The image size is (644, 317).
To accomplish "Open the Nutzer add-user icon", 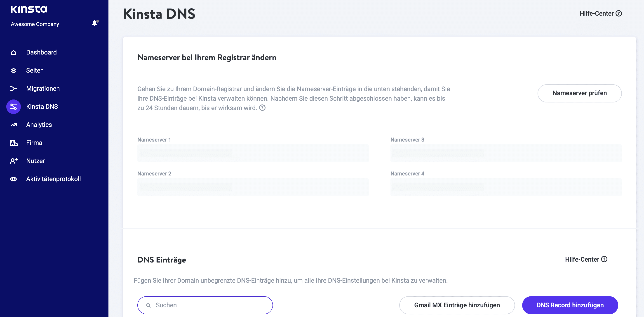I will [14, 161].
